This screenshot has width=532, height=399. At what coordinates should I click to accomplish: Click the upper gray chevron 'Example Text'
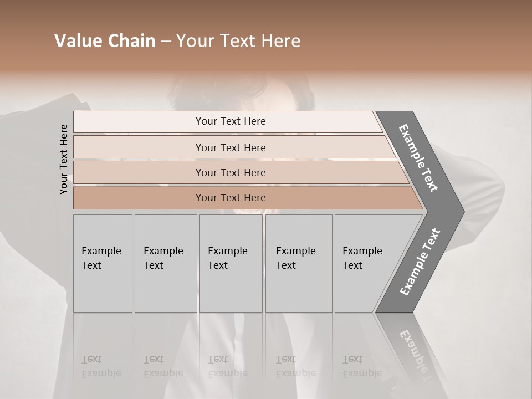click(418, 158)
